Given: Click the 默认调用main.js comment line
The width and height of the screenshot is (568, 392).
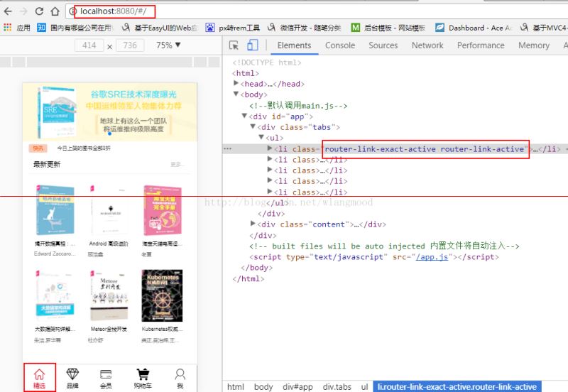Looking at the screenshot, I should [x=298, y=105].
